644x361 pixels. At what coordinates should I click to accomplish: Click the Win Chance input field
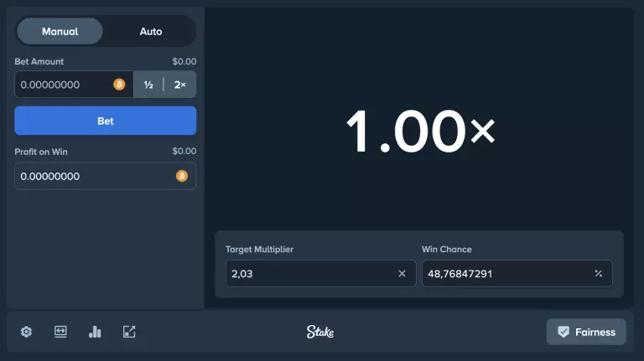pos(517,273)
